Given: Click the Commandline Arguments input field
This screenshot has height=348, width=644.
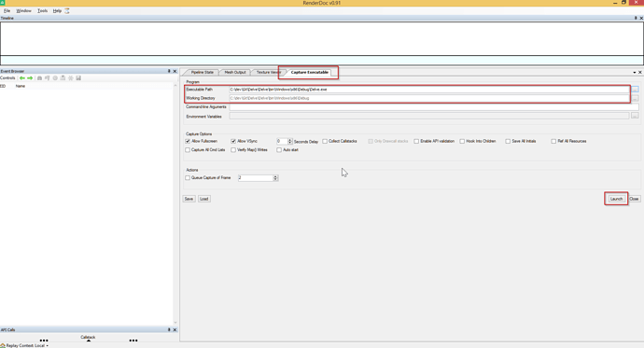Looking at the screenshot, I should (x=434, y=107).
